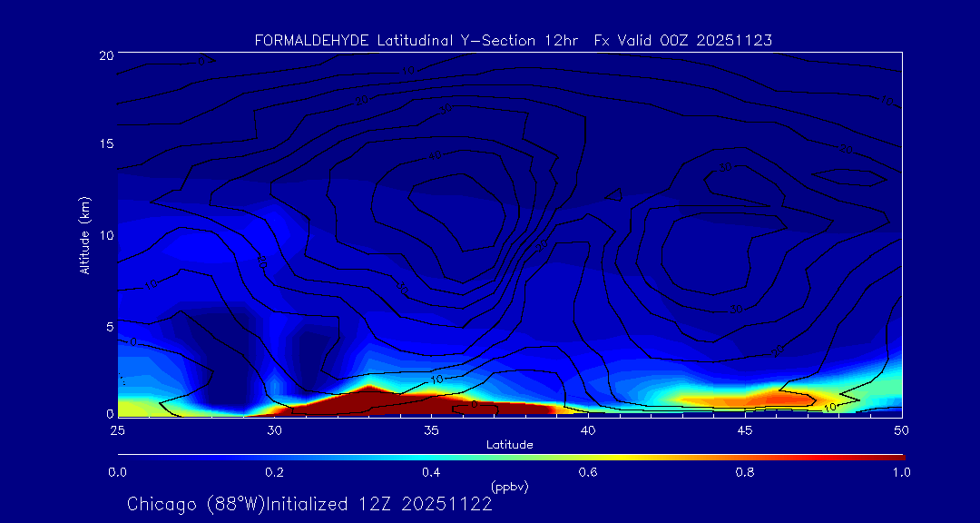This screenshot has height=523, width=980.
Task: Select the 'Initialized 12Z 20251122' footer text
Action: [x=379, y=504]
